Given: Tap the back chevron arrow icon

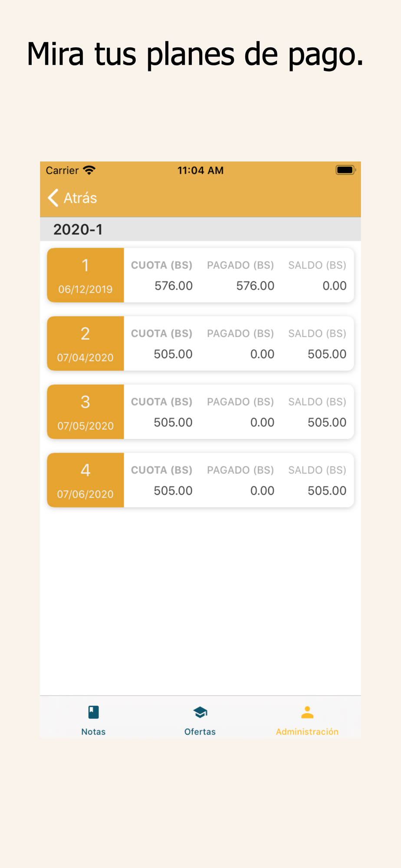Looking at the screenshot, I should click(x=53, y=198).
